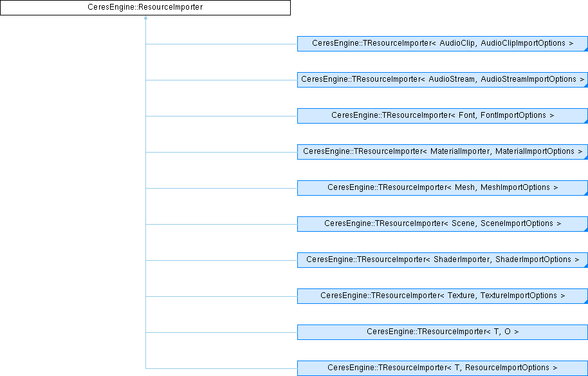The height and width of the screenshot is (376, 588).
Task: Click corner triangle on T, ResourceImportOptions node
Action: tap(585, 373)
